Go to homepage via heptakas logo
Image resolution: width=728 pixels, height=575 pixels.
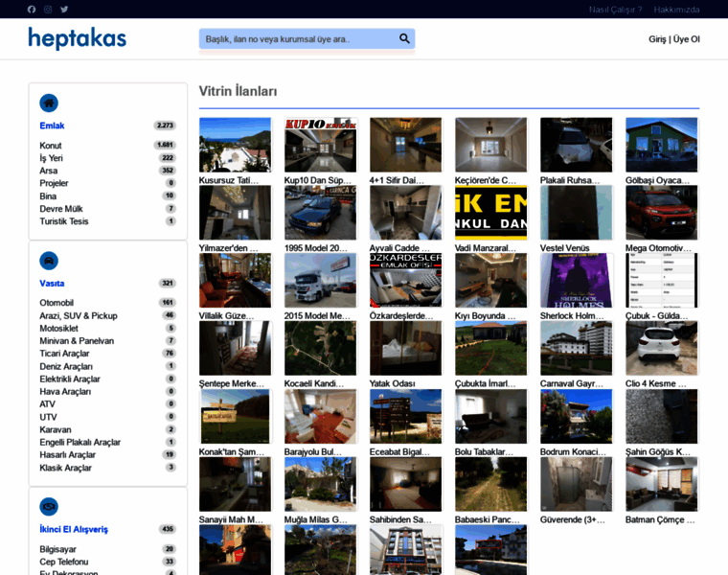pos(78,38)
